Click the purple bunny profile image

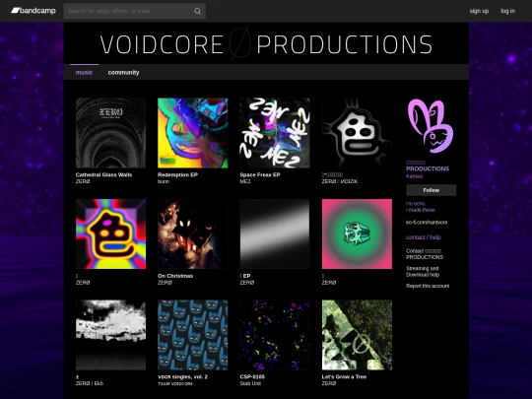[431, 126]
